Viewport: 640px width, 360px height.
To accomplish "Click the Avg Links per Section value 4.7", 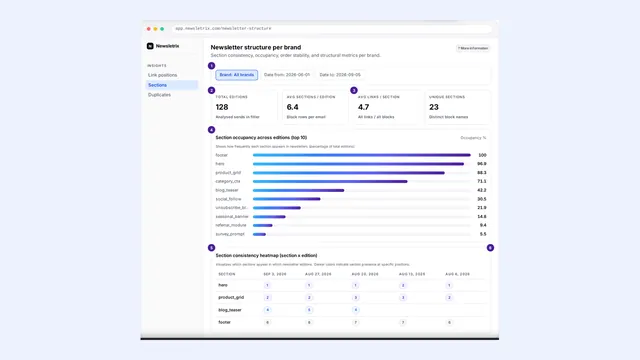I will [364, 107].
